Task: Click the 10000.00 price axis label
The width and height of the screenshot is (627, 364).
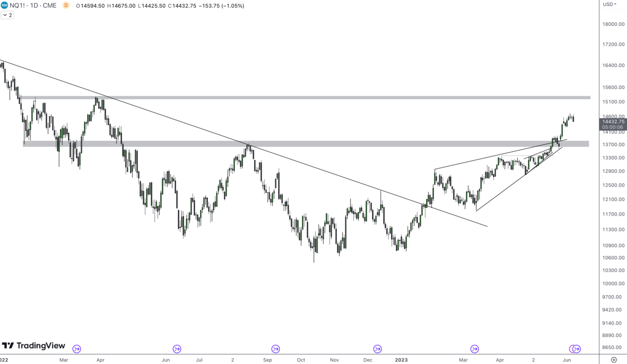Action: click(612, 284)
